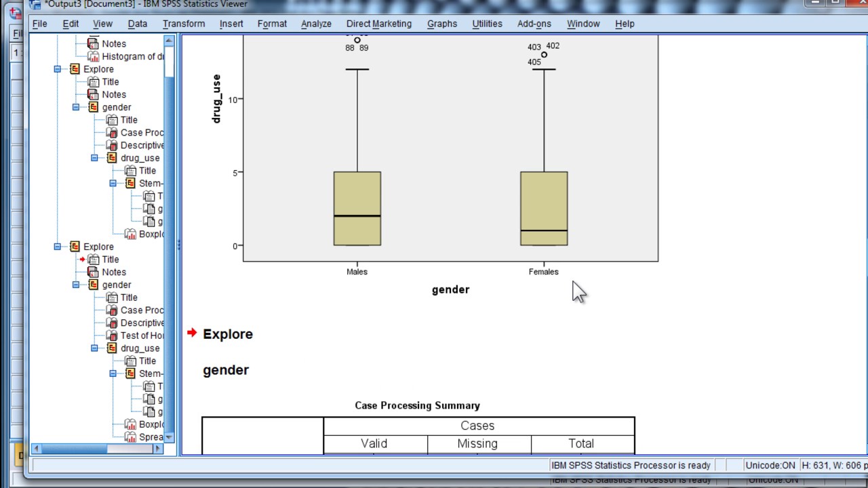Collapse the Explore node containing the red-arrow Title
This screenshot has width=868, height=488.
pyautogui.click(x=58, y=247)
